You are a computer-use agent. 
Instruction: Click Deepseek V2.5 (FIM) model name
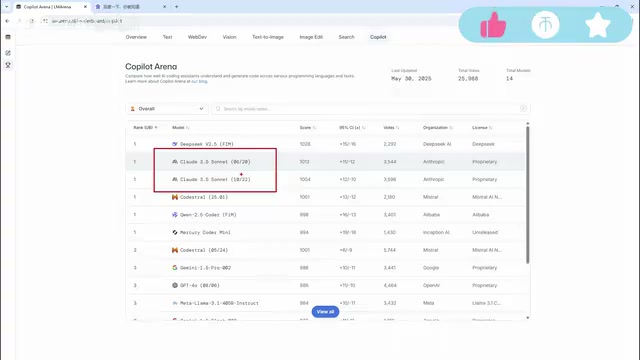(207, 144)
